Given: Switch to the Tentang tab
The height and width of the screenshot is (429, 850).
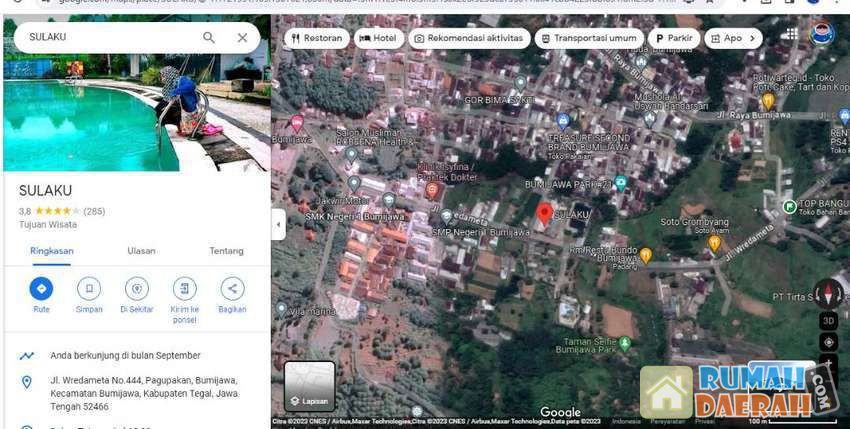Looking at the screenshot, I should click(226, 251).
